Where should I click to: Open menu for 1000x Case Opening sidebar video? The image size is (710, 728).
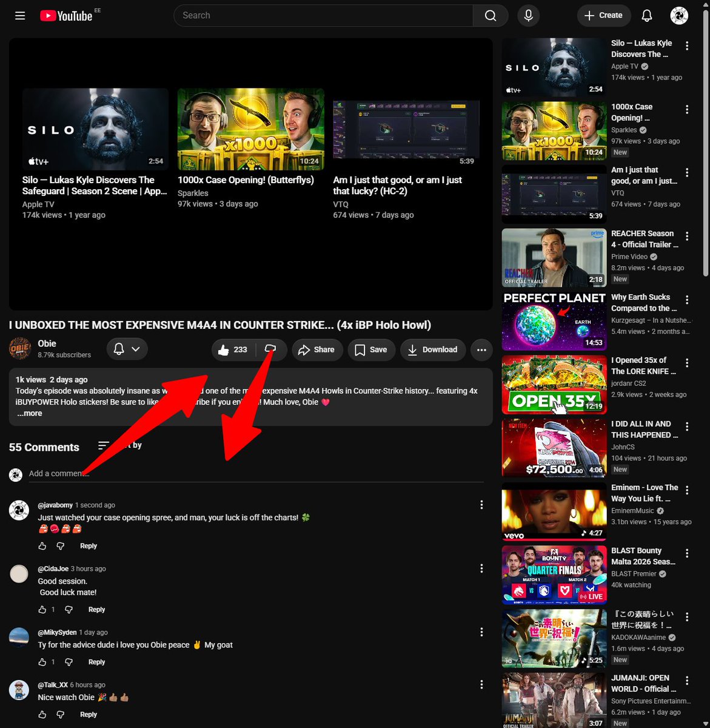(687, 110)
